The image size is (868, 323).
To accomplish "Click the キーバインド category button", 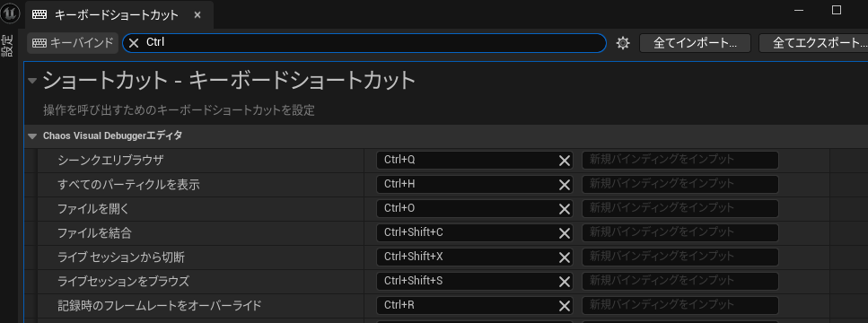I will [73, 42].
